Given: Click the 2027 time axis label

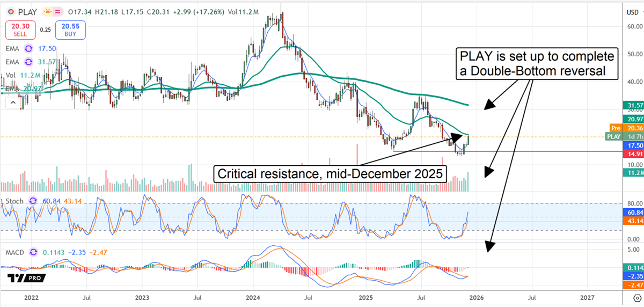Looking at the screenshot, I should pyautogui.click(x=587, y=297).
